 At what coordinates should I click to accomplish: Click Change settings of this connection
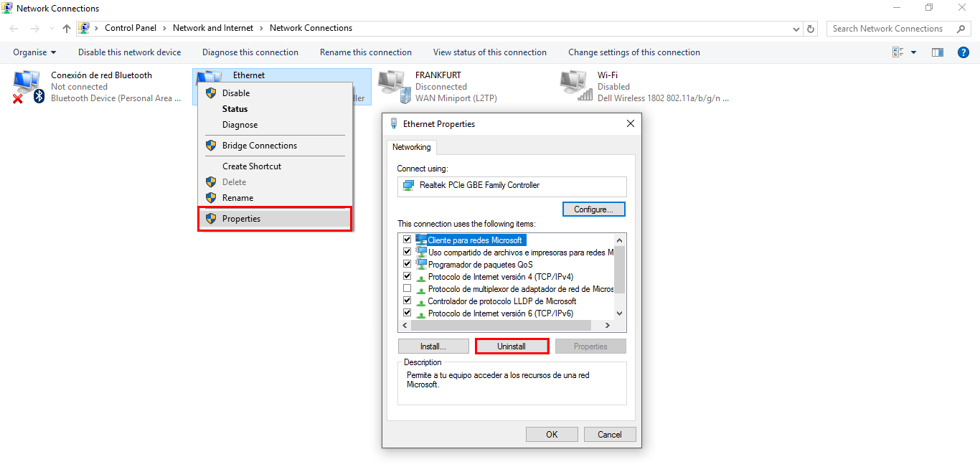(634, 52)
